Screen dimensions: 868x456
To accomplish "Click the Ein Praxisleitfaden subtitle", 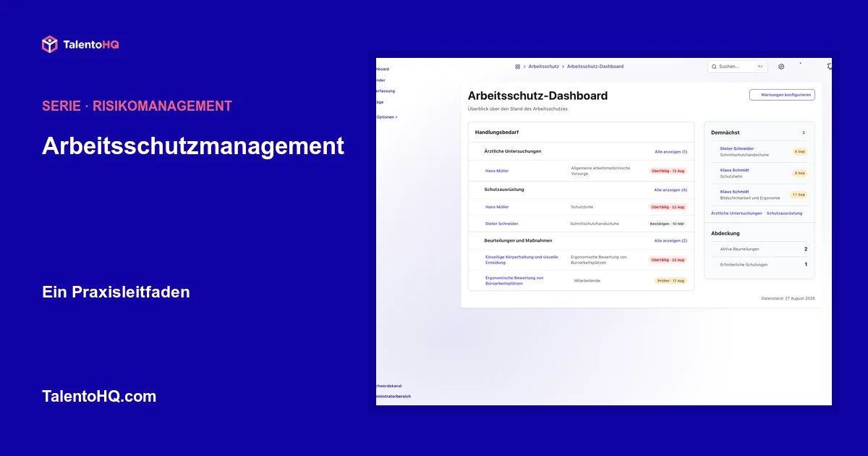I will point(116,292).
